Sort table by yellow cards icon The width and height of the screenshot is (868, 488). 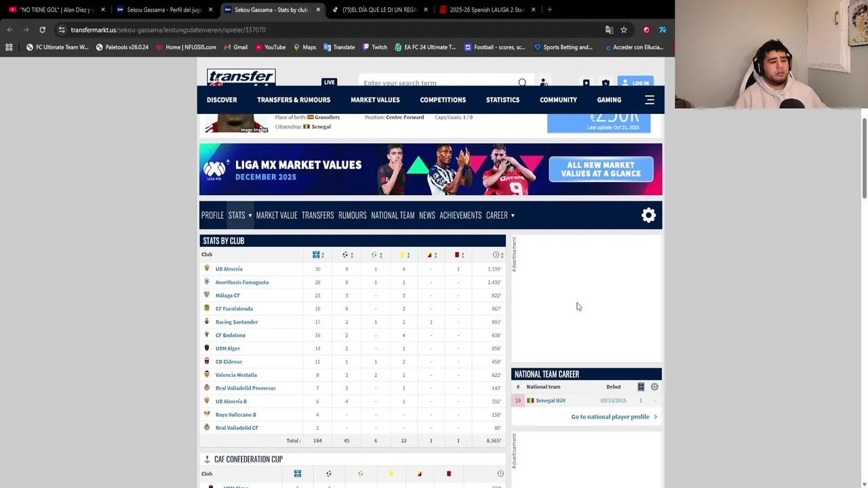point(402,255)
